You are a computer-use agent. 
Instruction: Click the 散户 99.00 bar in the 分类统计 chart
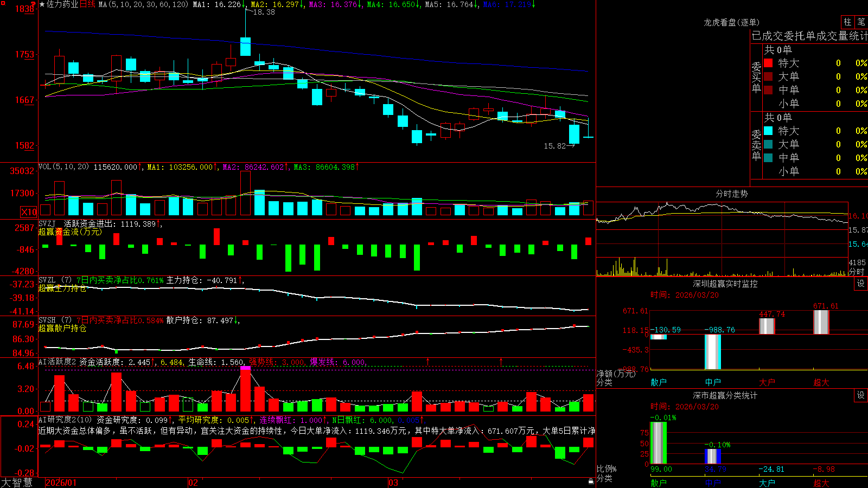coord(659,443)
